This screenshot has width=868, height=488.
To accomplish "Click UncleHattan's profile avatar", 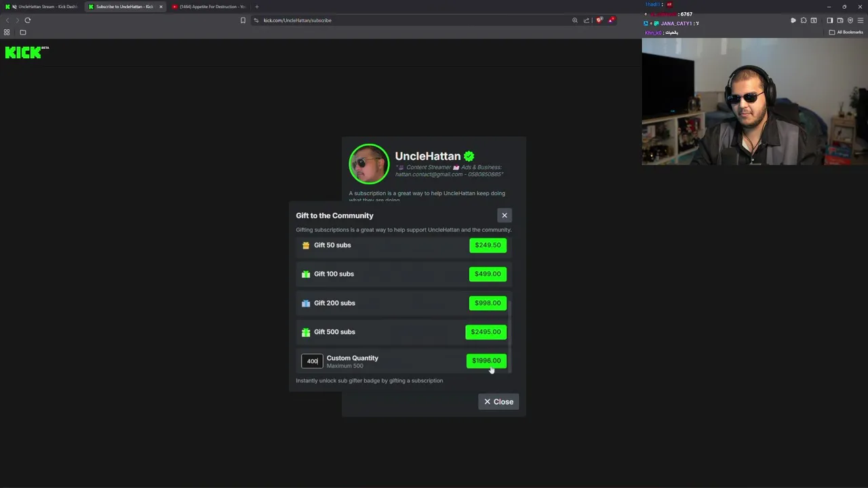I will tap(369, 164).
